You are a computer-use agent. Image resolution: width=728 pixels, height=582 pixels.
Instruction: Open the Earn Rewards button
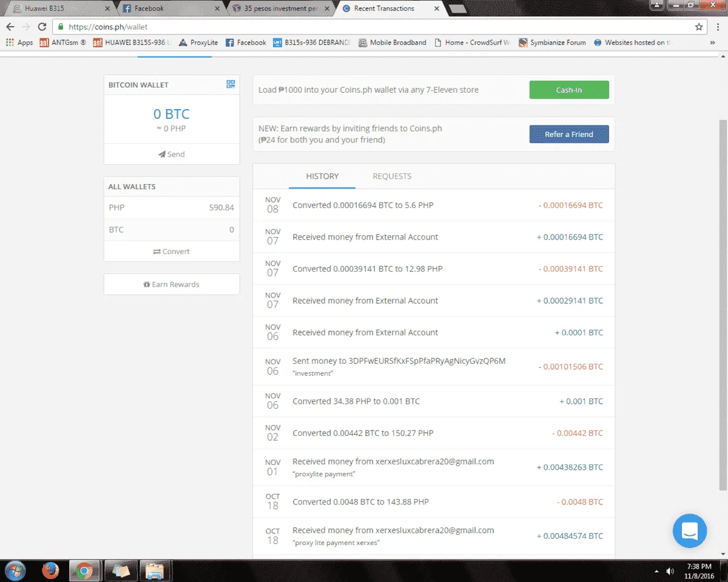point(172,284)
